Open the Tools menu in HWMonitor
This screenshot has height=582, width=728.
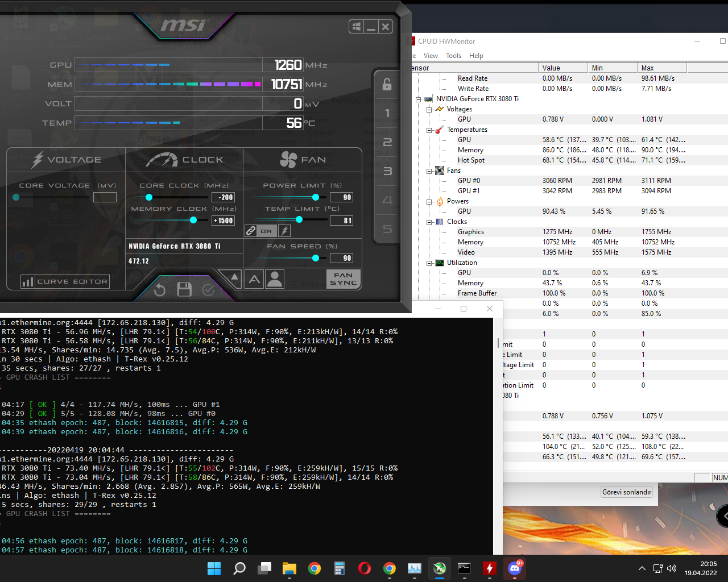(x=453, y=56)
